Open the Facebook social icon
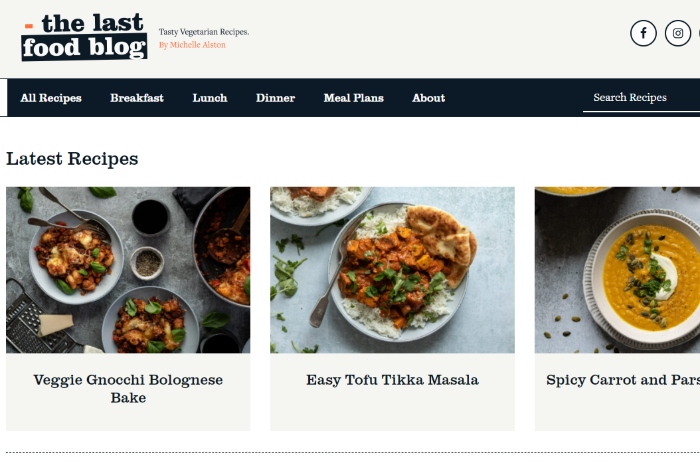This screenshot has width=700, height=467. pyautogui.click(x=643, y=33)
